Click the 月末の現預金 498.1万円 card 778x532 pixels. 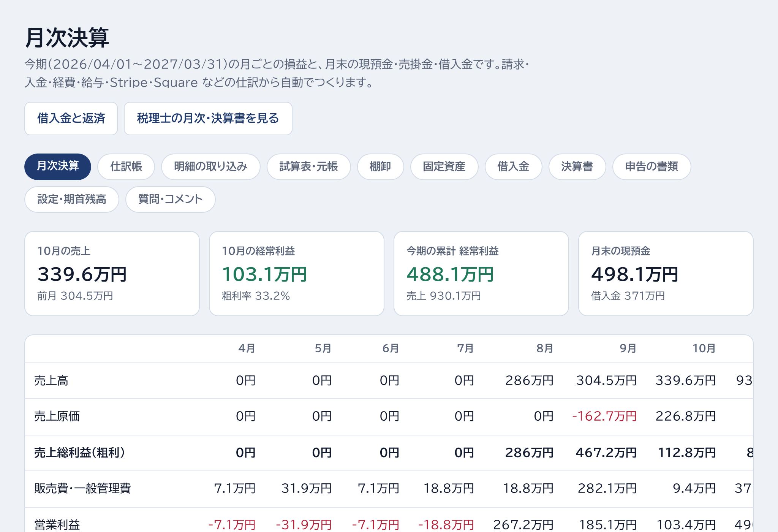[666, 274]
